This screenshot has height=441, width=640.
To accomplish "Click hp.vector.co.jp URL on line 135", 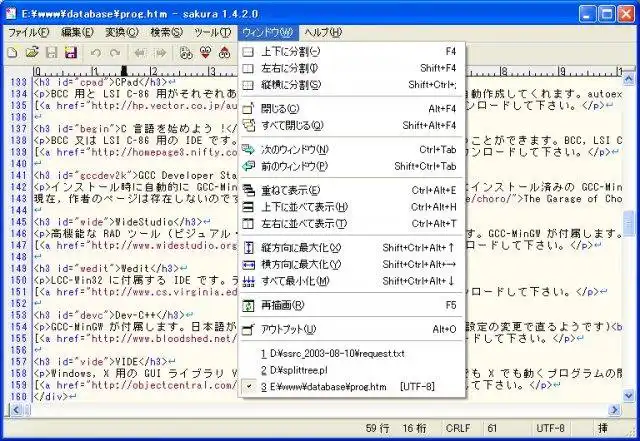I will 164,106.
